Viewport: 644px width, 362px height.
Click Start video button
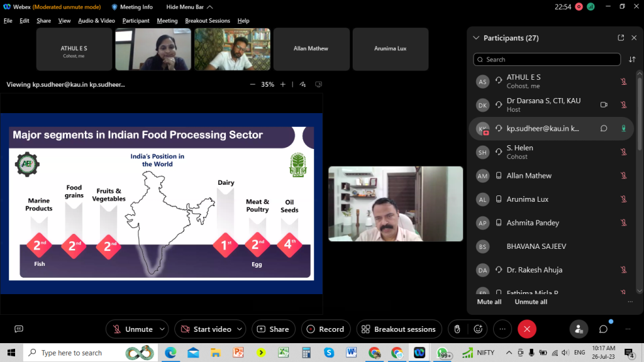(x=206, y=329)
